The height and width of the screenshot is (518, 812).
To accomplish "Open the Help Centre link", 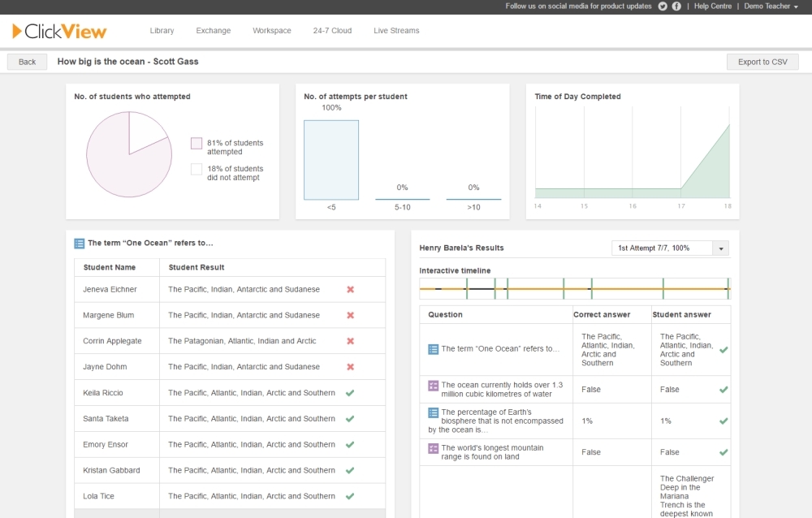I will coord(712,6).
